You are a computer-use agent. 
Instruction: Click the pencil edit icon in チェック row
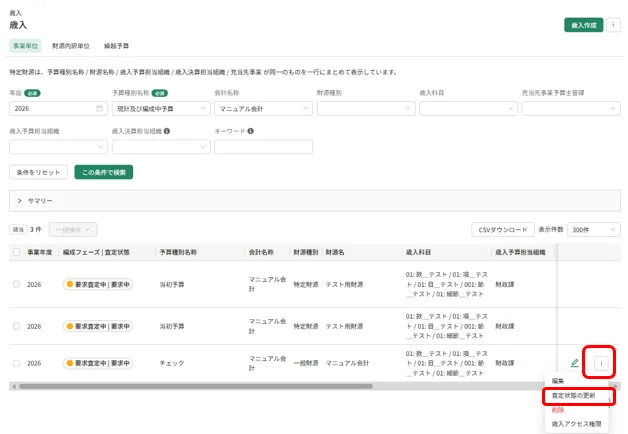click(574, 363)
